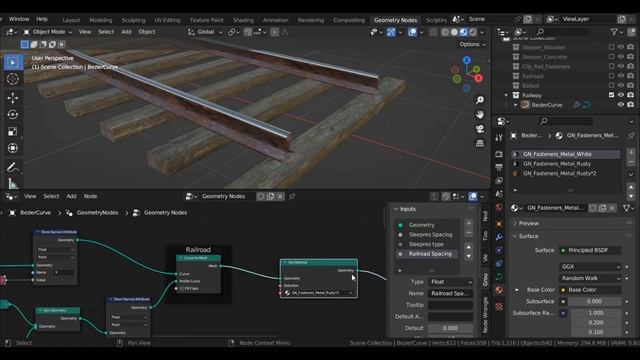The image size is (640, 360).
Task: Open the Object Mode dropdown
Action: pos(48,32)
